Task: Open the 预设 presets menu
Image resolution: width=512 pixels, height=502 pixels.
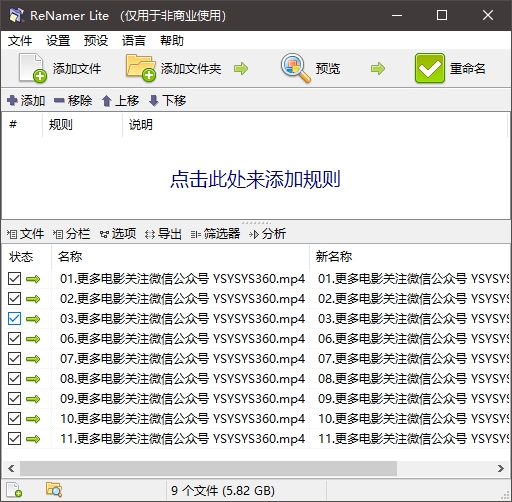Action: (96, 41)
